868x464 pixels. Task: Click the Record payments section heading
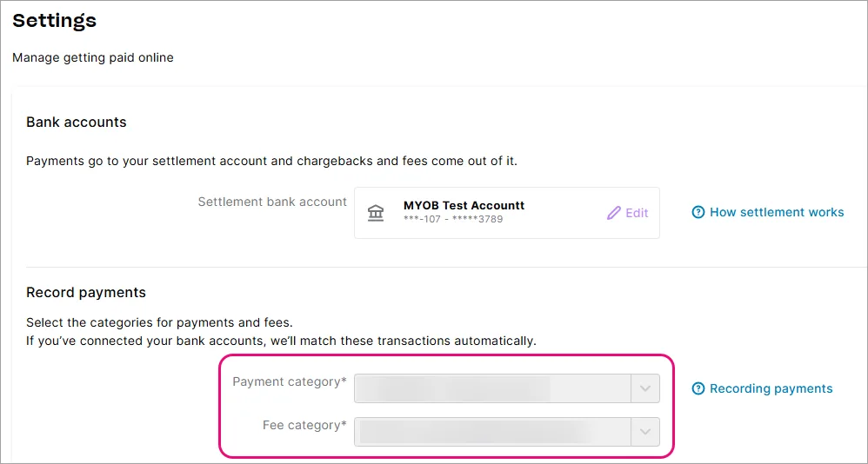[x=86, y=293]
